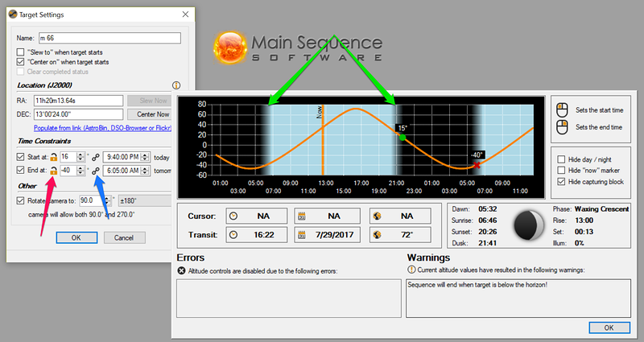Uncheck Hide capturing block
This screenshot has height=342, width=644.
pyautogui.click(x=561, y=182)
